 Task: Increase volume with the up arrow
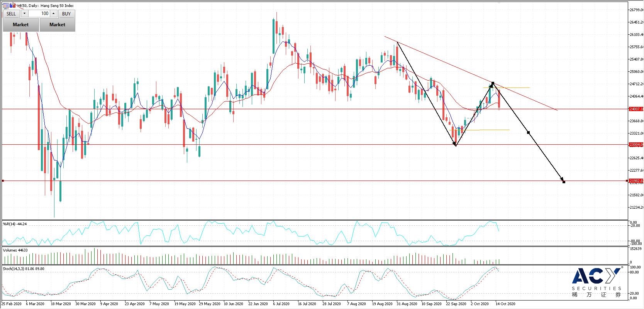coord(53,14)
